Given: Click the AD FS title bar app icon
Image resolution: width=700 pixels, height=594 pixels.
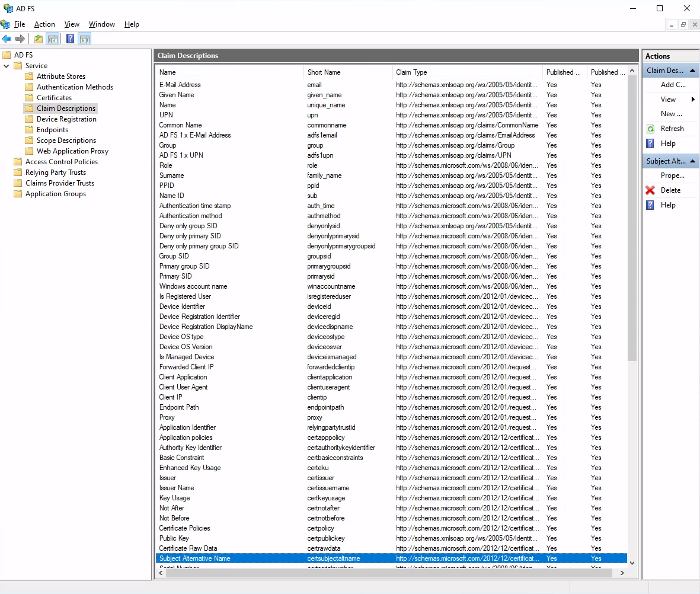Looking at the screenshot, I should coord(8,8).
